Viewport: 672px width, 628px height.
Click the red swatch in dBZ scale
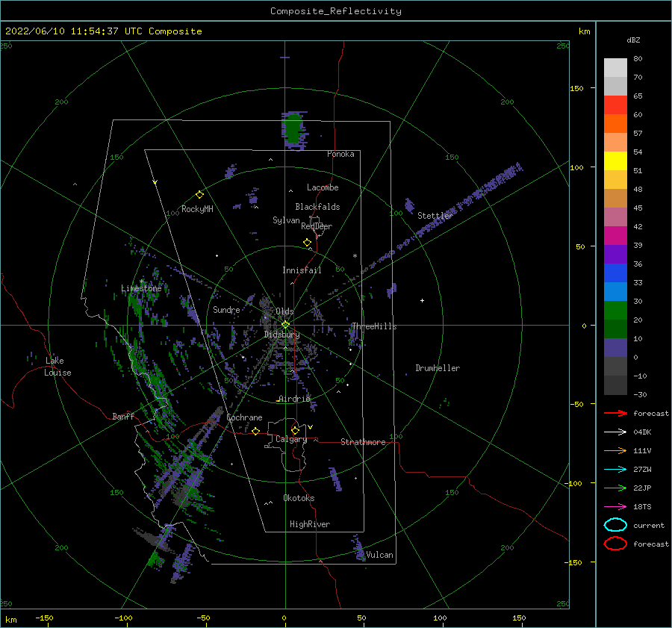[615, 105]
